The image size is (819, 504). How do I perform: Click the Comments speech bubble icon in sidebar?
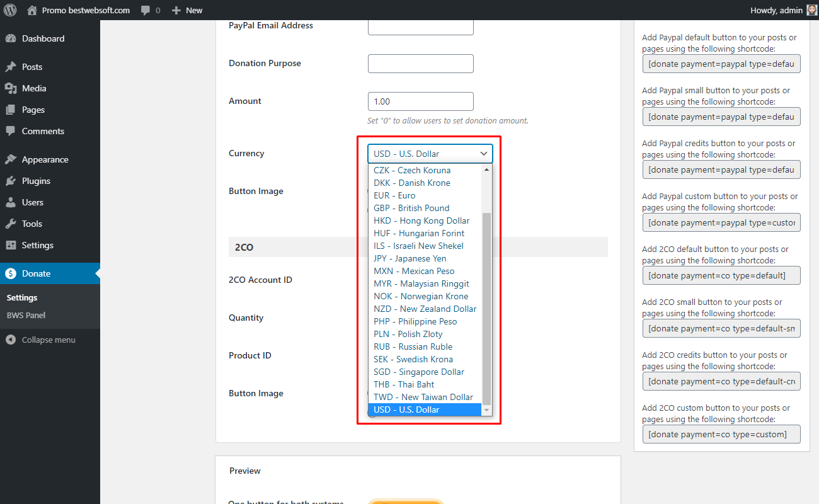click(11, 131)
